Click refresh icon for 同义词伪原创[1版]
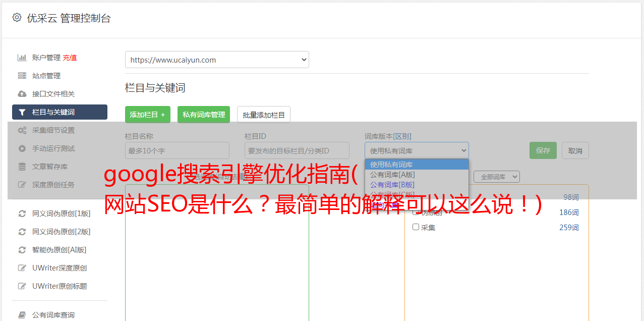The width and height of the screenshot is (644, 321). pos(22,213)
